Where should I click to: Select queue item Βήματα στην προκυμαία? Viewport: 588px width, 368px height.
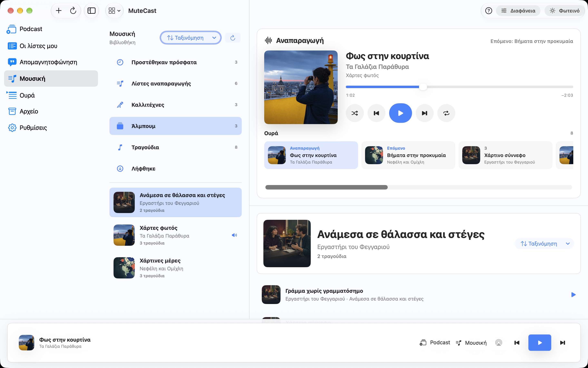pos(408,155)
